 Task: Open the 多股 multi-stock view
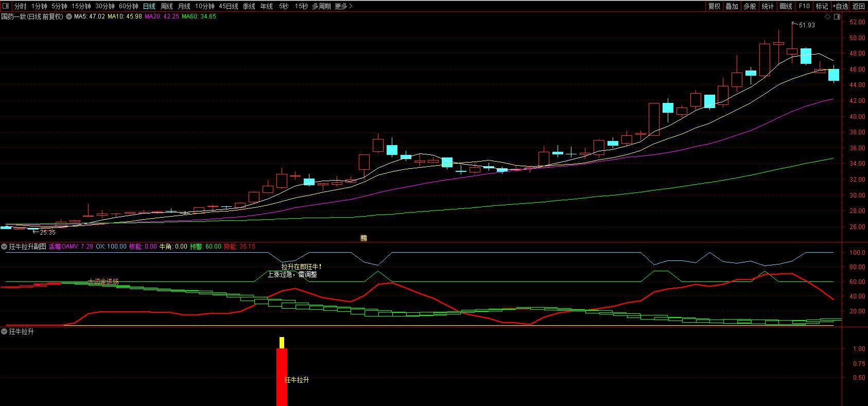point(750,6)
